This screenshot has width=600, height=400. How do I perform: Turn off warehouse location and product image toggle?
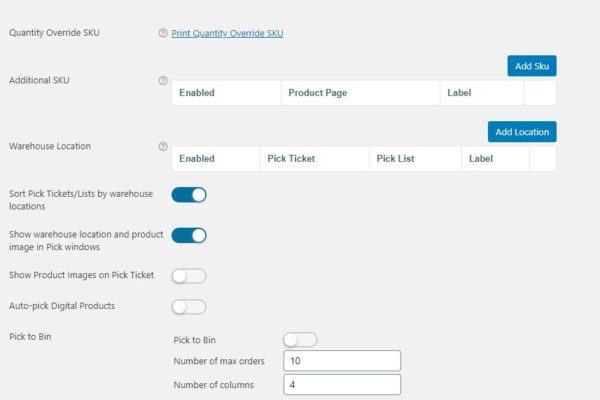point(189,236)
